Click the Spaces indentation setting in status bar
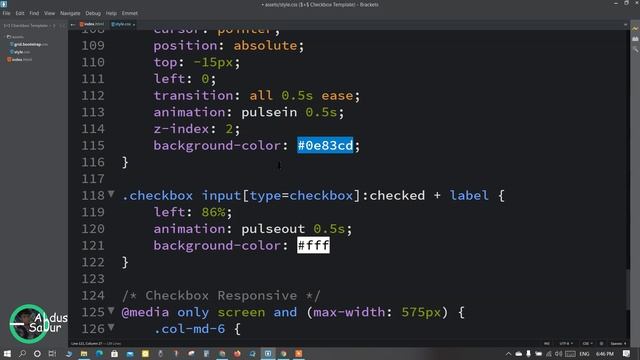The image size is (640, 360). [x=618, y=343]
